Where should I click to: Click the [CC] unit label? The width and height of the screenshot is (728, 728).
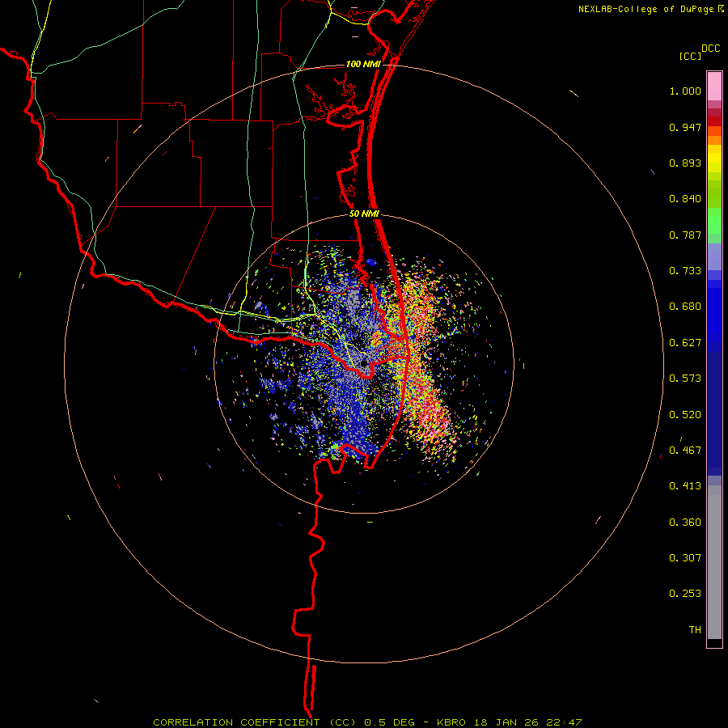tap(691, 56)
